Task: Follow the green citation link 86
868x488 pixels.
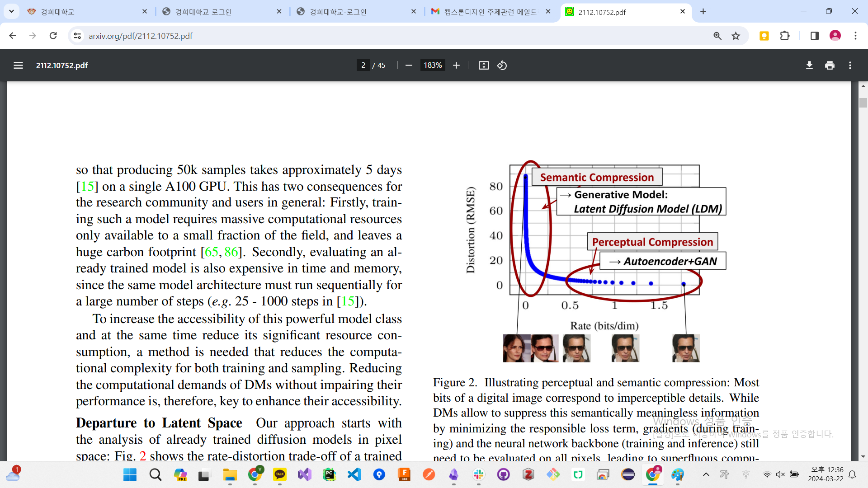Action: (231, 252)
